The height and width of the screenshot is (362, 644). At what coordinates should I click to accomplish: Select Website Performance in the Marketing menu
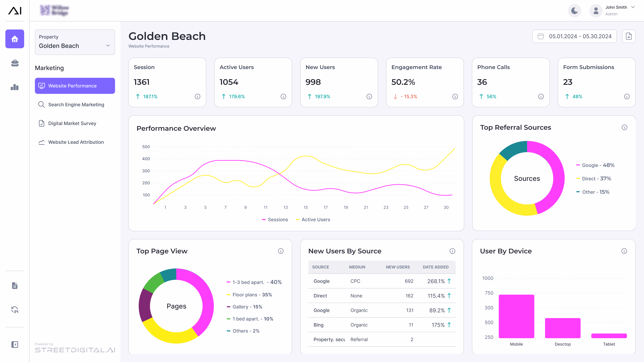(x=75, y=86)
